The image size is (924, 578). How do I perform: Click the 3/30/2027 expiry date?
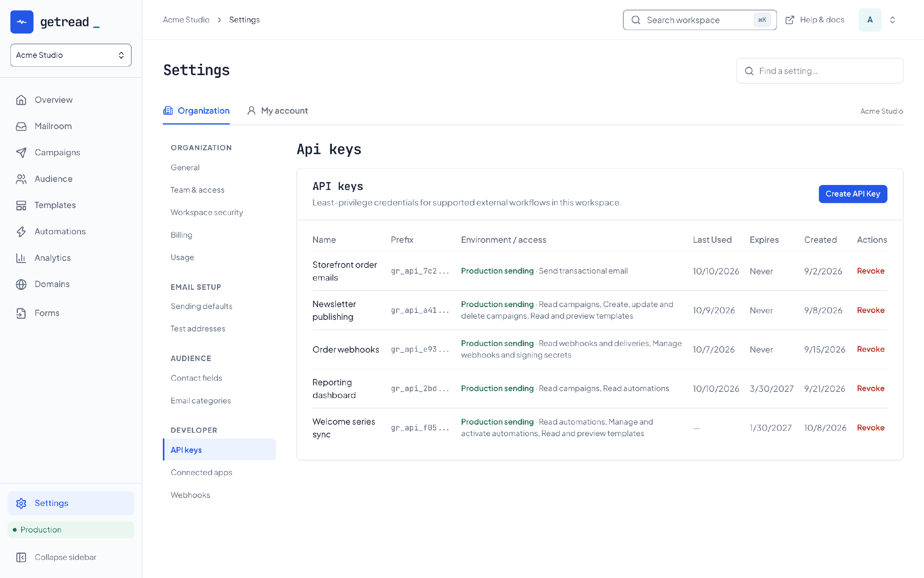pos(772,388)
